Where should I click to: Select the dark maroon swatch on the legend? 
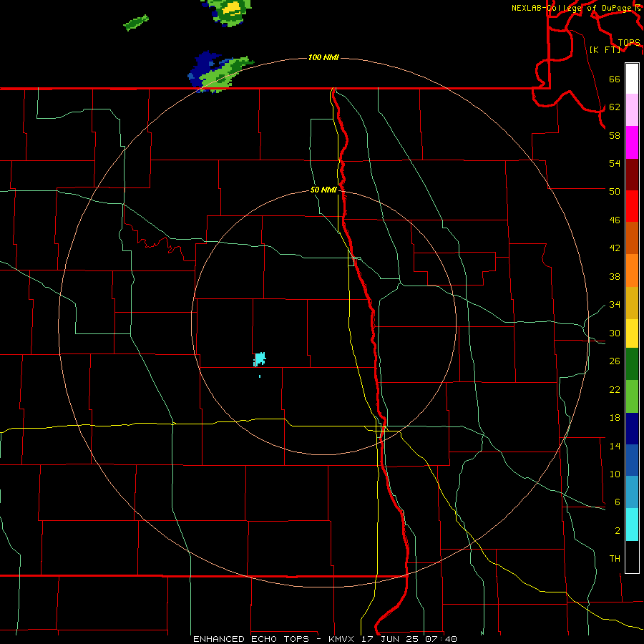632,175
